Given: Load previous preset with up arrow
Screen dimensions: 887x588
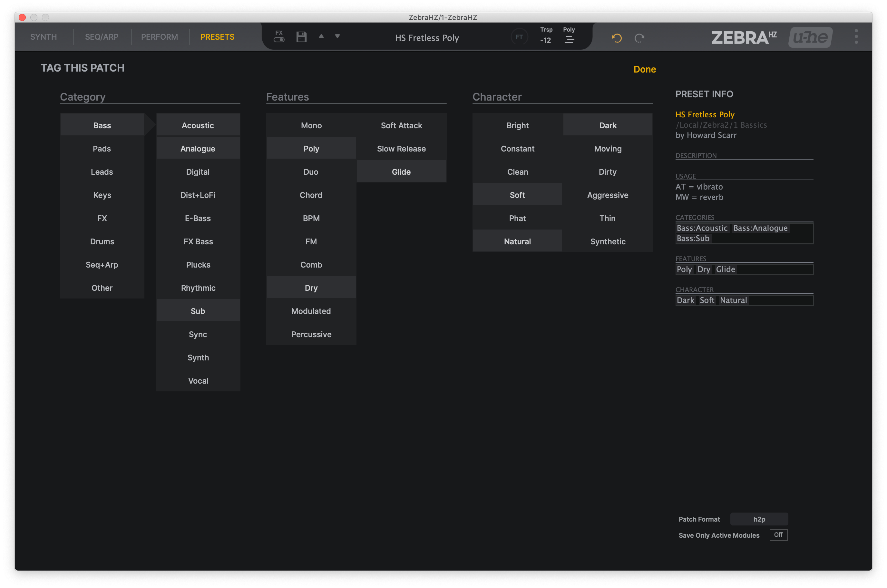Looking at the screenshot, I should 321,36.
